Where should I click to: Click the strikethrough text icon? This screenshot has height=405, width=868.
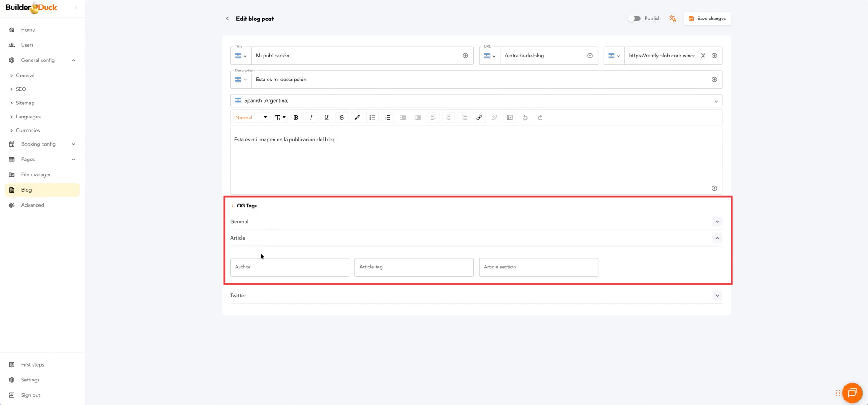click(x=342, y=118)
